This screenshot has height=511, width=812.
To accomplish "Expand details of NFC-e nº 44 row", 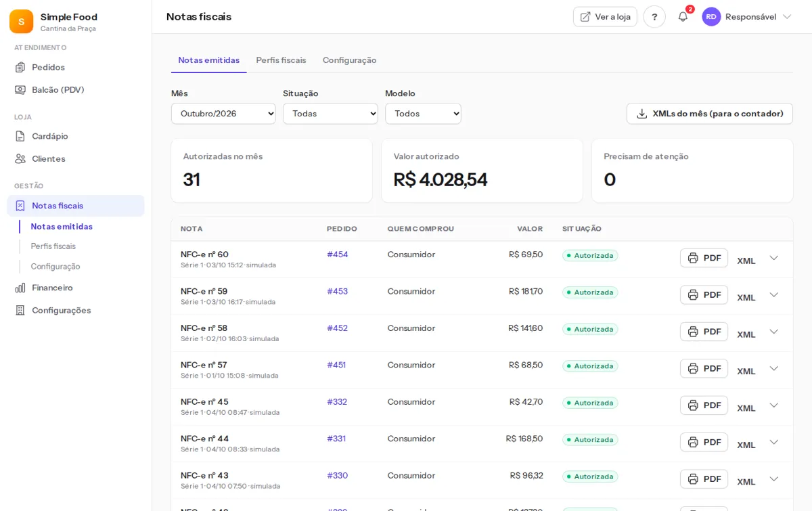I will (x=774, y=442).
